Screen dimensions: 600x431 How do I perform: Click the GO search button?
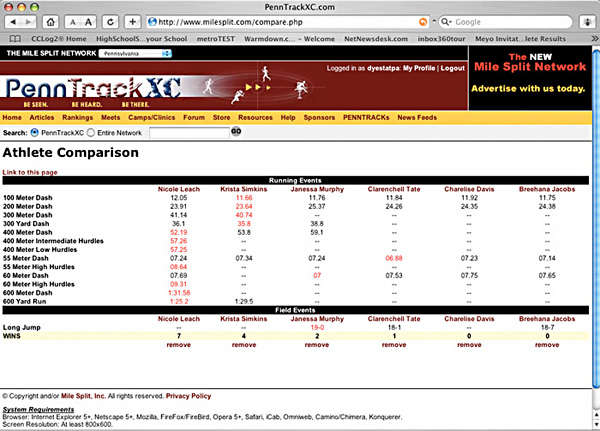[x=237, y=131]
